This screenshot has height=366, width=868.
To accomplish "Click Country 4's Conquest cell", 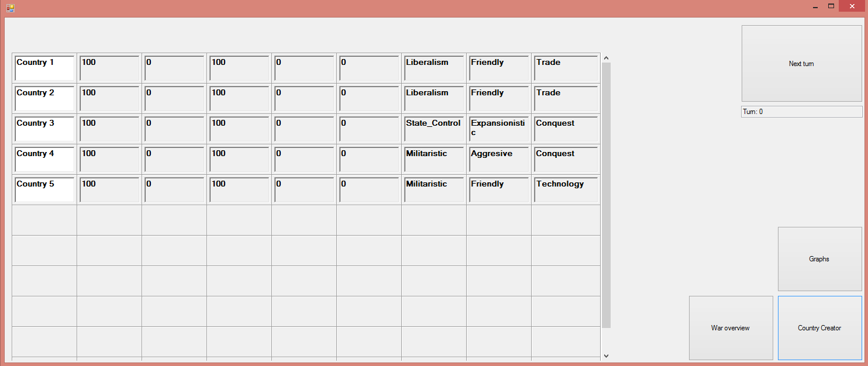I will coord(565,159).
